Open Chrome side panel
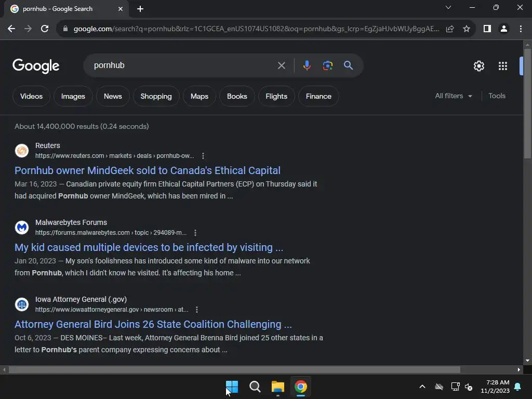The width and height of the screenshot is (532, 399). [x=487, y=29]
